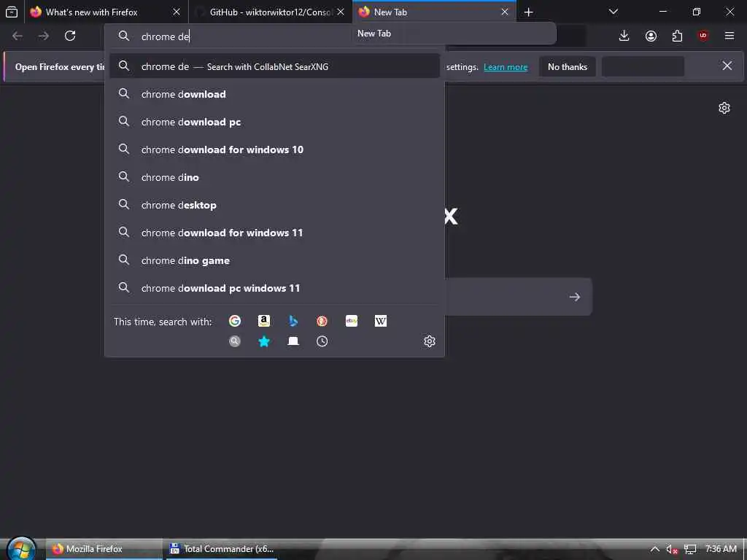
Task: Open the muted volume tray icon
Action: click(672, 550)
